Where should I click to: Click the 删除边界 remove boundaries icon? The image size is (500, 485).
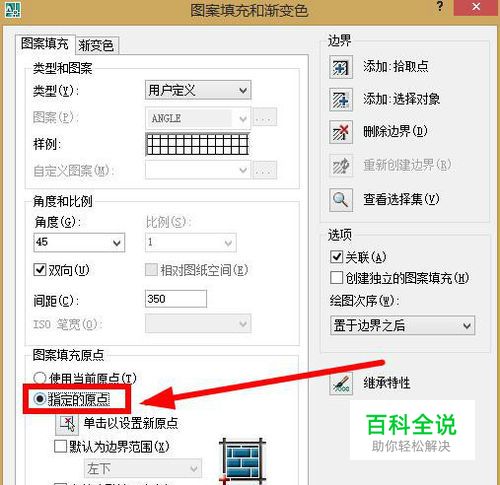341,132
